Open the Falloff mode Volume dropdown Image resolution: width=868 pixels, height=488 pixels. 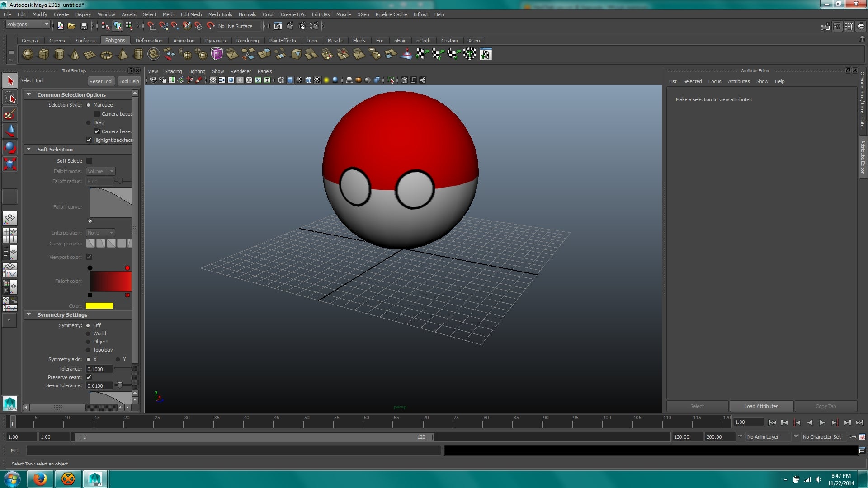100,171
